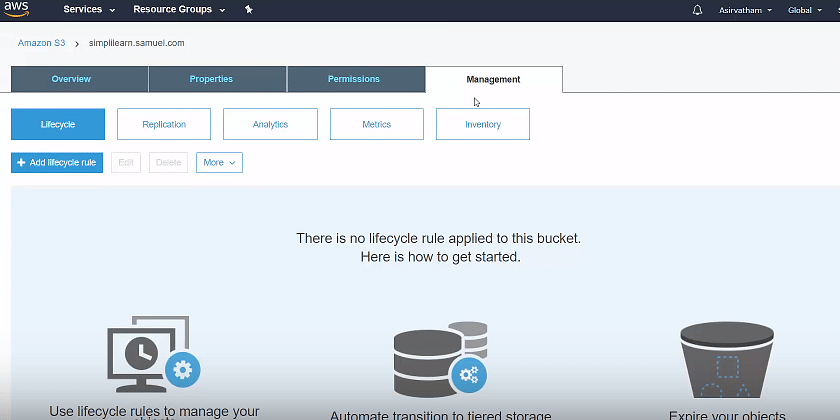Expand the Resource Groups dropdown

click(x=179, y=10)
